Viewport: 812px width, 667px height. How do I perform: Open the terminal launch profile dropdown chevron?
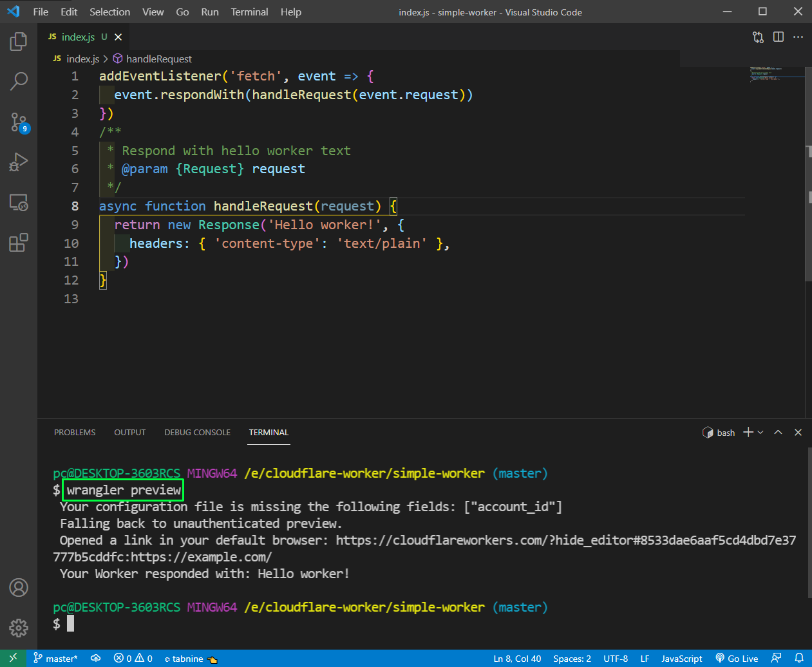[x=760, y=432]
